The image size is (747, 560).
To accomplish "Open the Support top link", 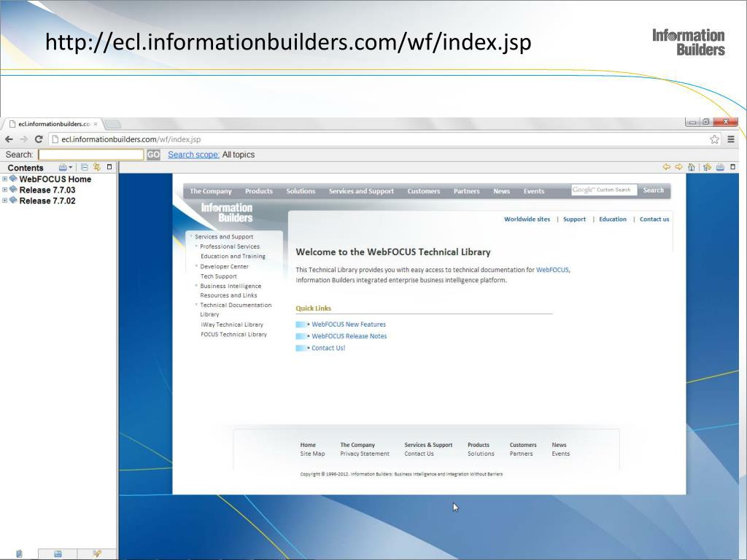I will [x=574, y=219].
